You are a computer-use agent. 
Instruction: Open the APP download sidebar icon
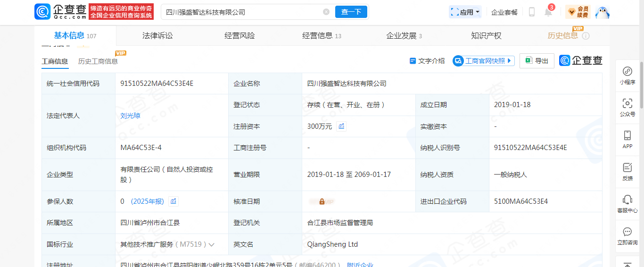pyautogui.click(x=627, y=140)
